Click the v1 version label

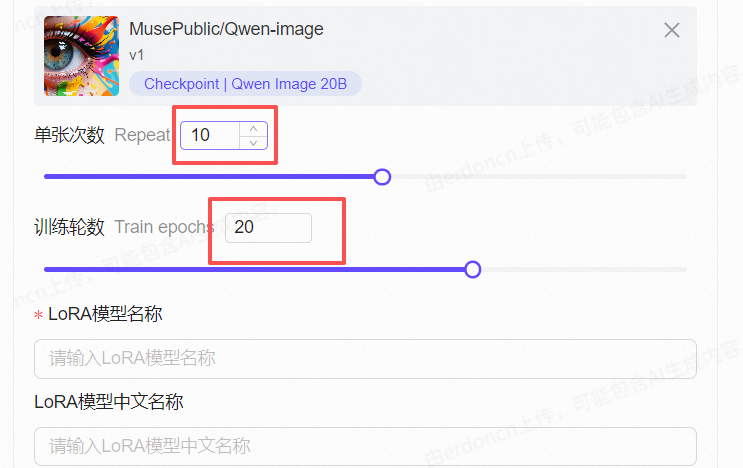[x=136, y=55]
